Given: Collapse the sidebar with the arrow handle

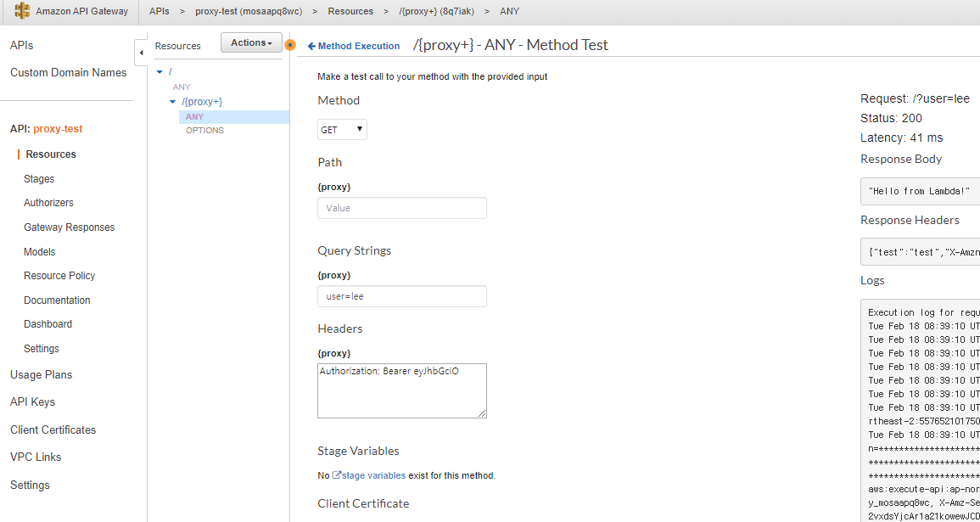Looking at the screenshot, I should tap(141, 53).
